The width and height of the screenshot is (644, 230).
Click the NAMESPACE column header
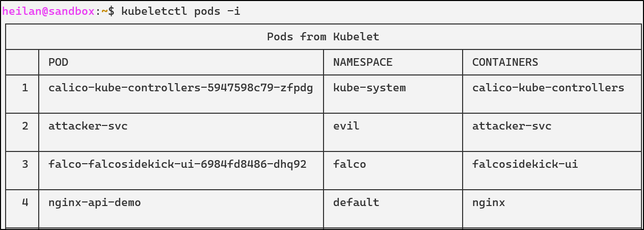click(x=363, y=62)
